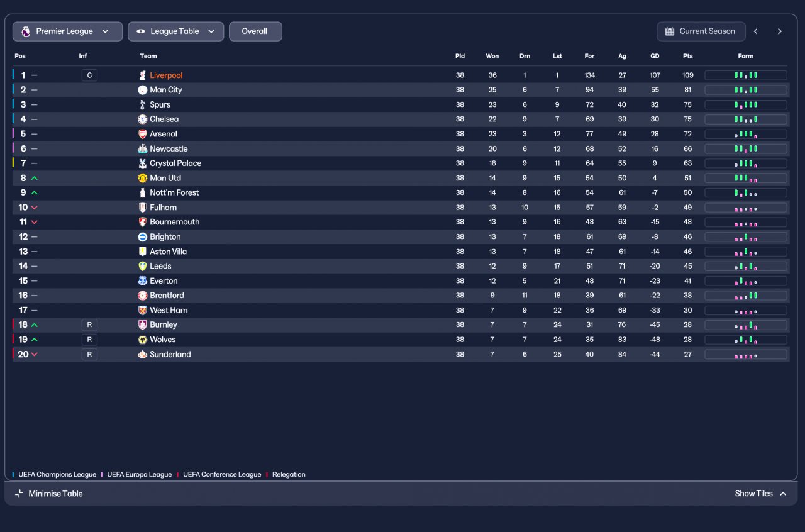
Task: Collapse the table with Minimise Table
Action: [49, 494]
